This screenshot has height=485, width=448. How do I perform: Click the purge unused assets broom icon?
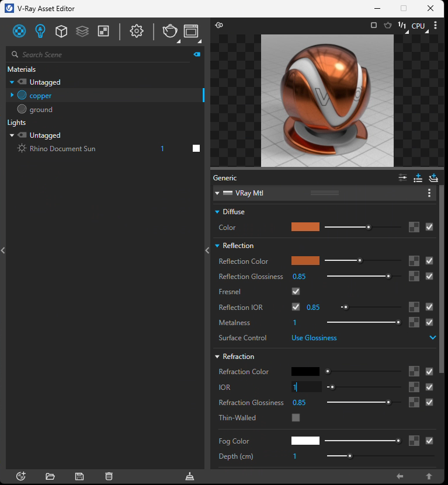pos(190,476)
